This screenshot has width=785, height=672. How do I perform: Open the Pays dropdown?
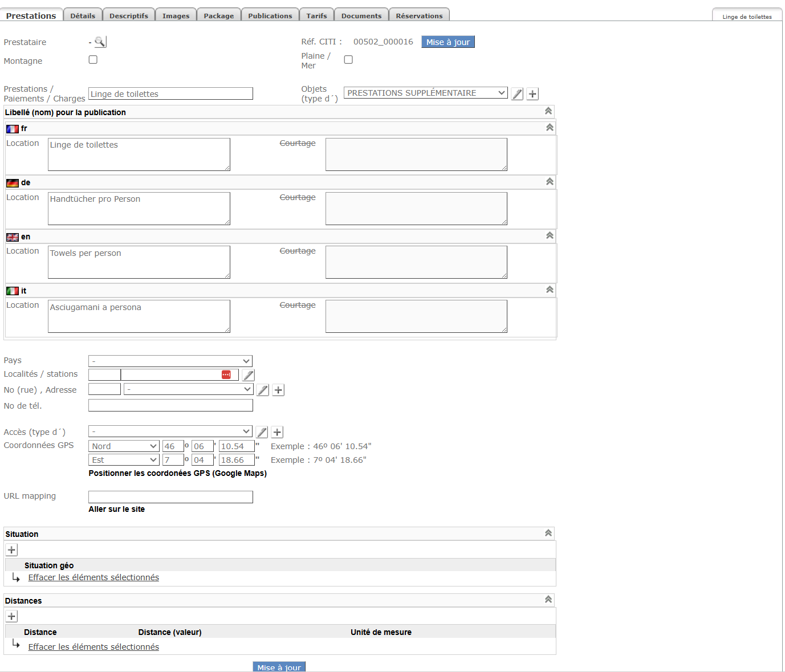point(170,361)
